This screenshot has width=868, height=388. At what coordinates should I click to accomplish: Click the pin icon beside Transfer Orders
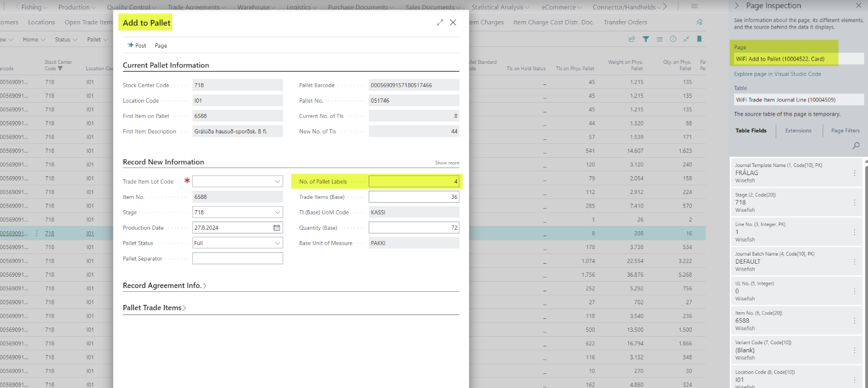[700, 22]
